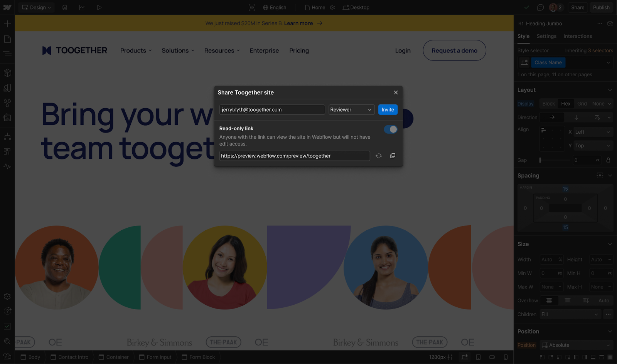This screenshot has height=364, width=617.
Task: Open the Design mode dropdown
Action: pos(36,7)
